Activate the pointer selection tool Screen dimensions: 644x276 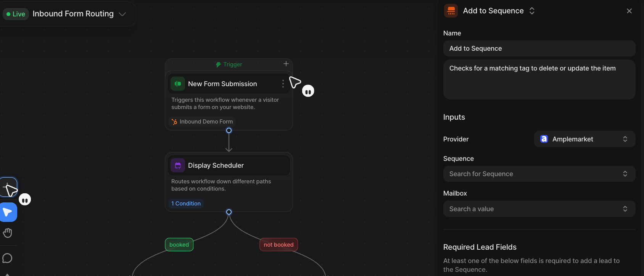pos(8,212)
